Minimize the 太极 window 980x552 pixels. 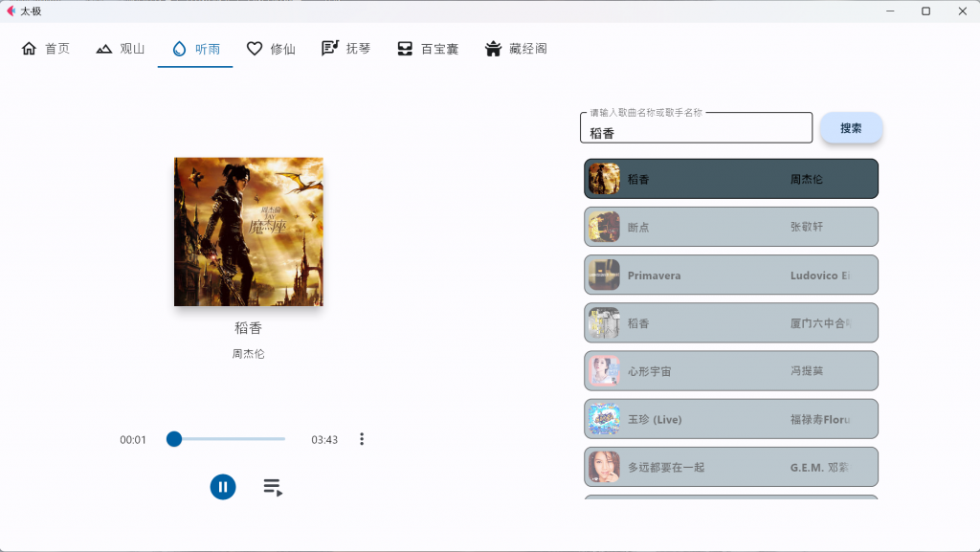[890, 11]
